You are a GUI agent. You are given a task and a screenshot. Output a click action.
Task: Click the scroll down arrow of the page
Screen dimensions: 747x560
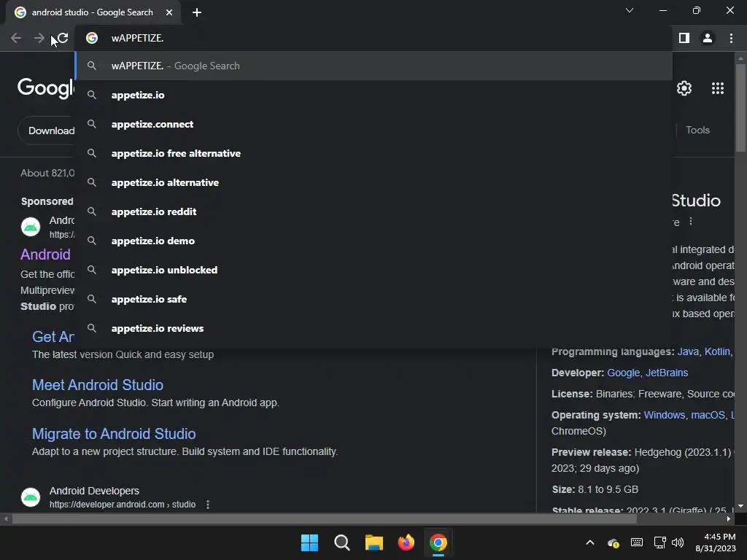point(740,506)
